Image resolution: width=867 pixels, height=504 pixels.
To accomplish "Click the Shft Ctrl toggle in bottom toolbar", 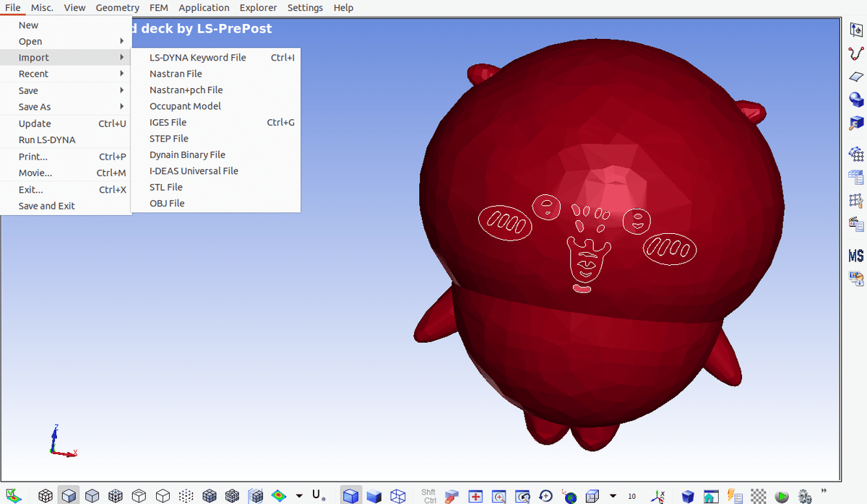I will click(x=429, y=496).
